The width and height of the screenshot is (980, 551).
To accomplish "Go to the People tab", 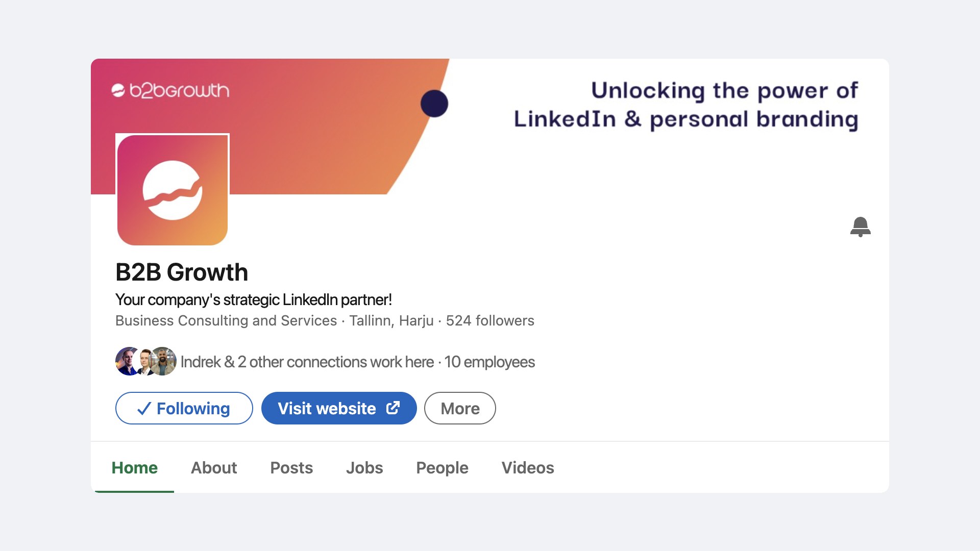I will pyautogui.click(x=442, y=467).
